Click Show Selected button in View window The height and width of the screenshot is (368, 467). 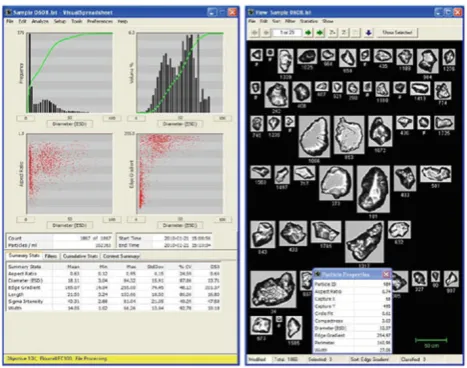point(397,33)
